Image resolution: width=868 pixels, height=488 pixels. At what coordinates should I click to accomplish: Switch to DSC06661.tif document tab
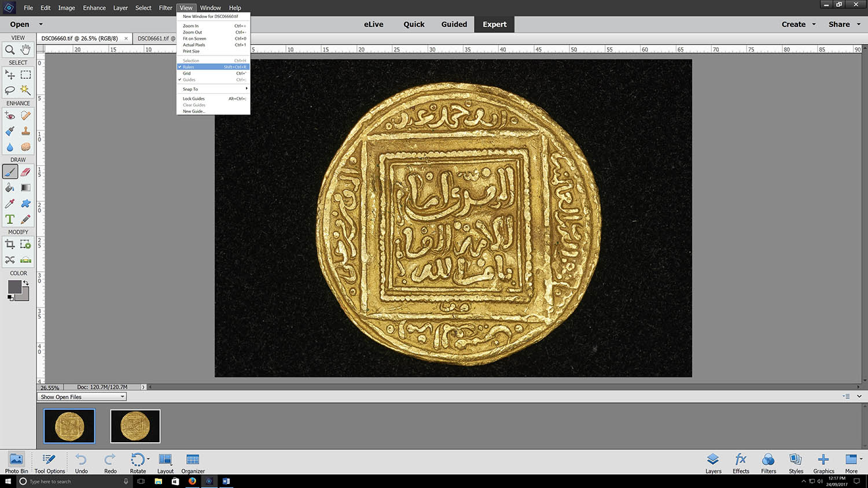point(155,38)
